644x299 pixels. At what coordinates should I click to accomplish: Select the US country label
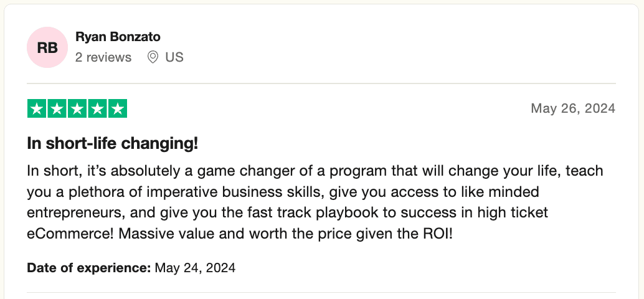pyautogui.click(x=174, y=57)
